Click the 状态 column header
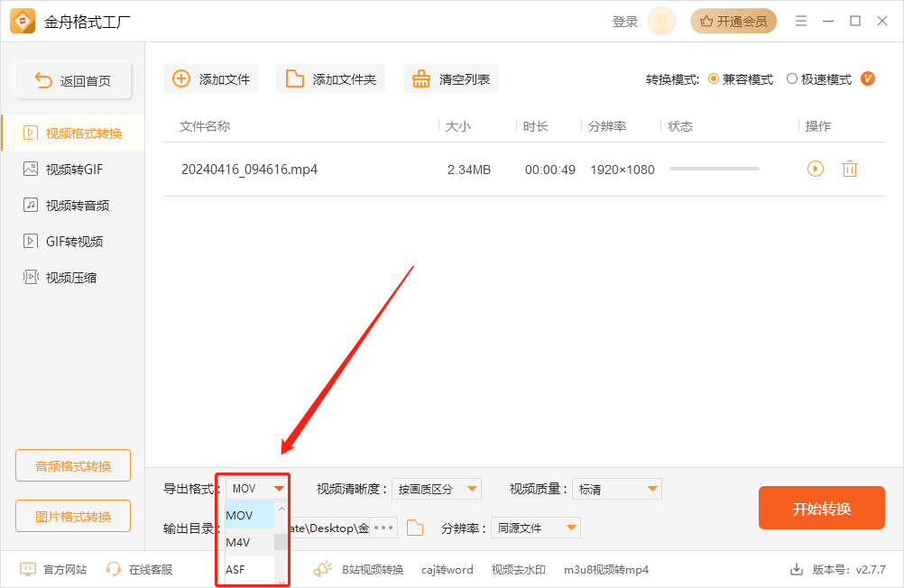Screen dimensions: 904x588 pos(679,126)
